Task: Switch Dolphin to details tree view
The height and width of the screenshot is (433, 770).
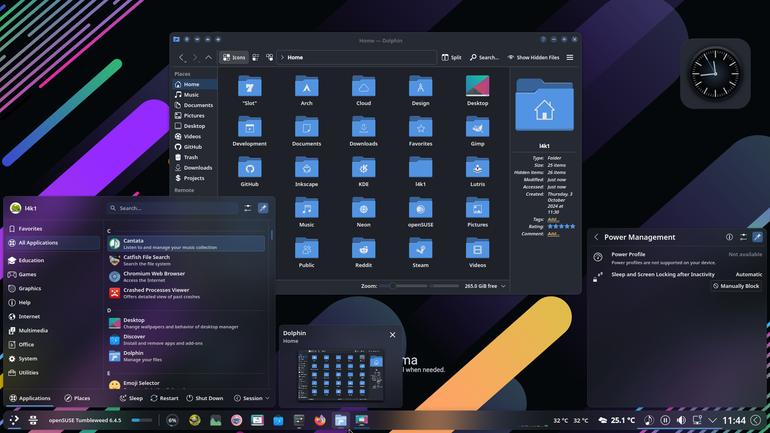Action: 270,57
